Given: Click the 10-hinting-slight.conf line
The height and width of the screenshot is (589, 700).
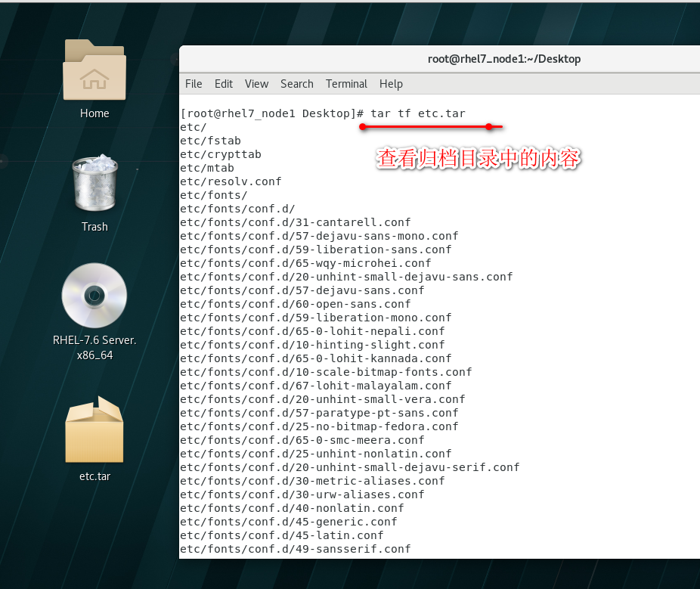Looking at the screenshot, I should coord(312,346).
